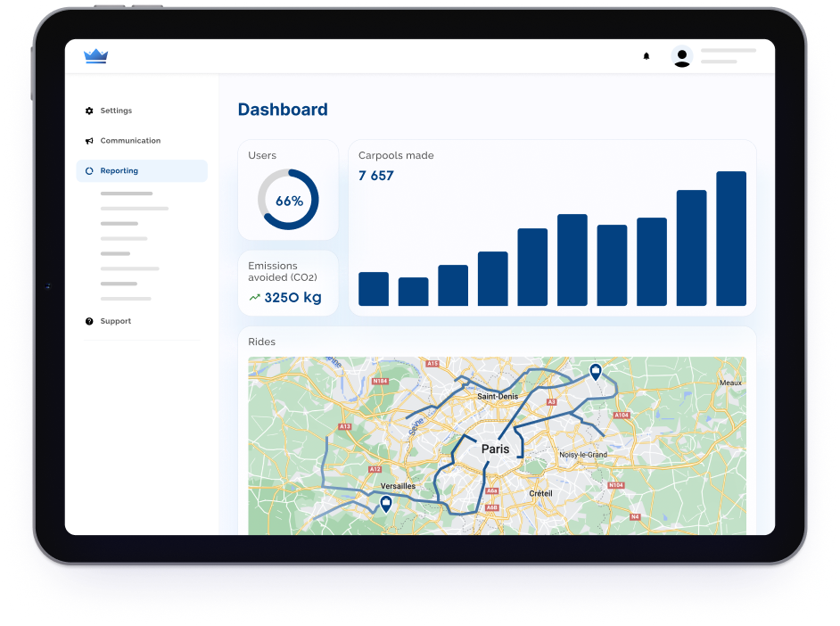840x626 pixels.
Task: Click the Settings gear icon in sidebar
Action: click(89, 111)
